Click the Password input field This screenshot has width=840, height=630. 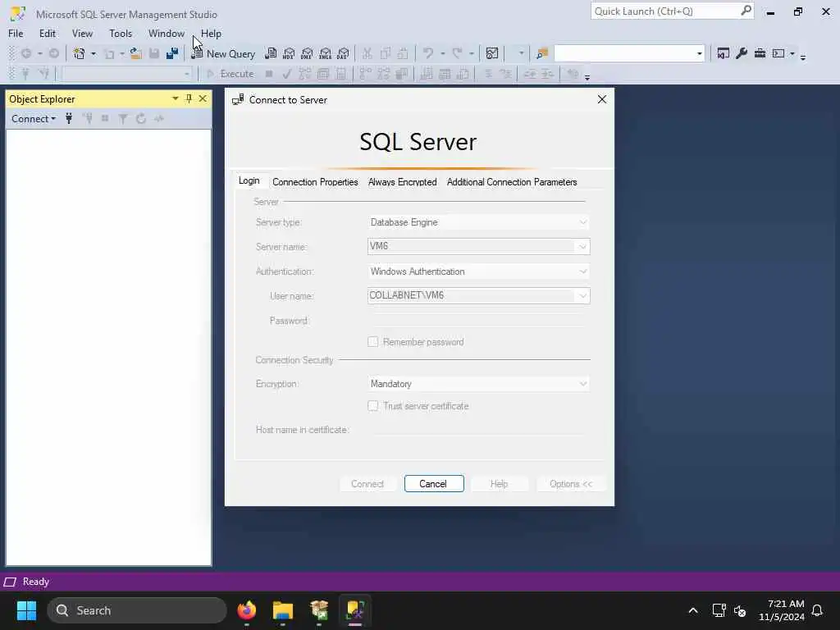tap(478, 321)
